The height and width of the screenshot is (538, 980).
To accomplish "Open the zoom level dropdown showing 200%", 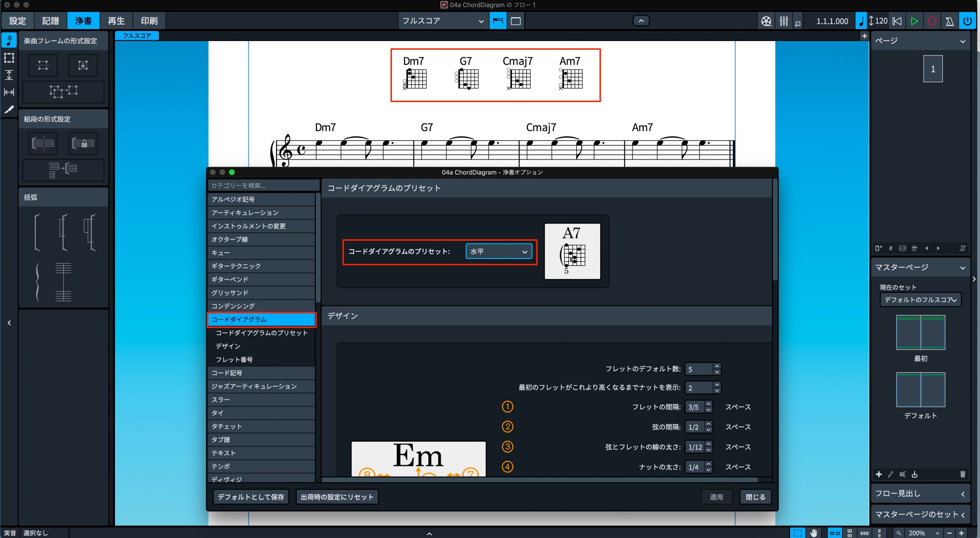I will click(x=923, y=533).
